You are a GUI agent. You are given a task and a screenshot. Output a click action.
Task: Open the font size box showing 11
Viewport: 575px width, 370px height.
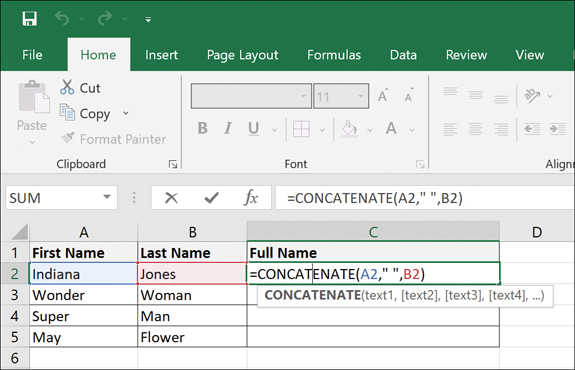click(341, 96)
